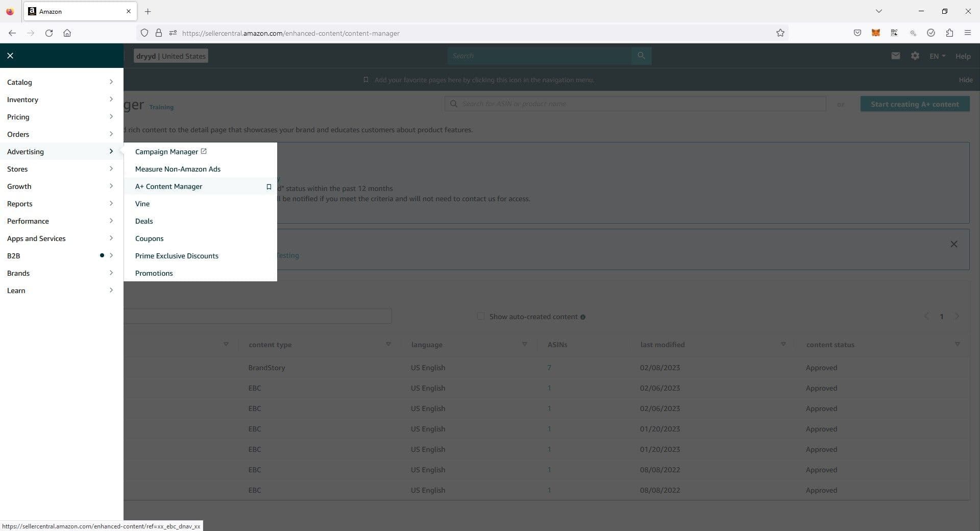
Task: Open the MetaMask fox extension icon
Action: point(875,33)
